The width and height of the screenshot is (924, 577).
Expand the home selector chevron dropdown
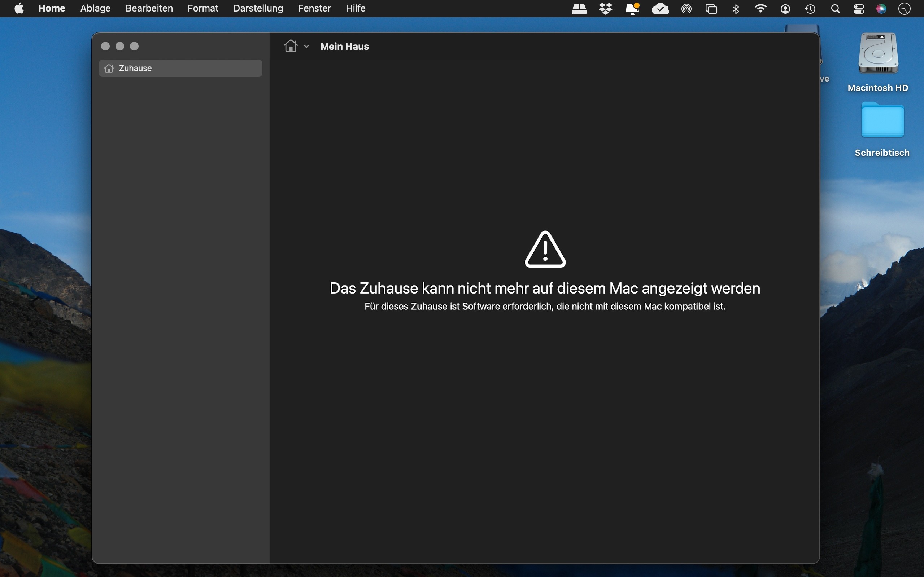coord(306,47)
